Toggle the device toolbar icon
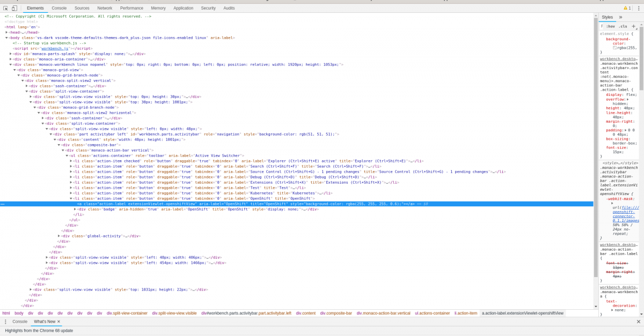This screenshot has width=644, height=336. point(14,8)
